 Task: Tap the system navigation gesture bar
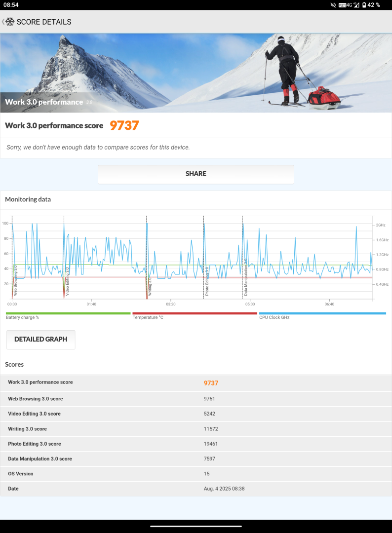(x=196, y=526)
